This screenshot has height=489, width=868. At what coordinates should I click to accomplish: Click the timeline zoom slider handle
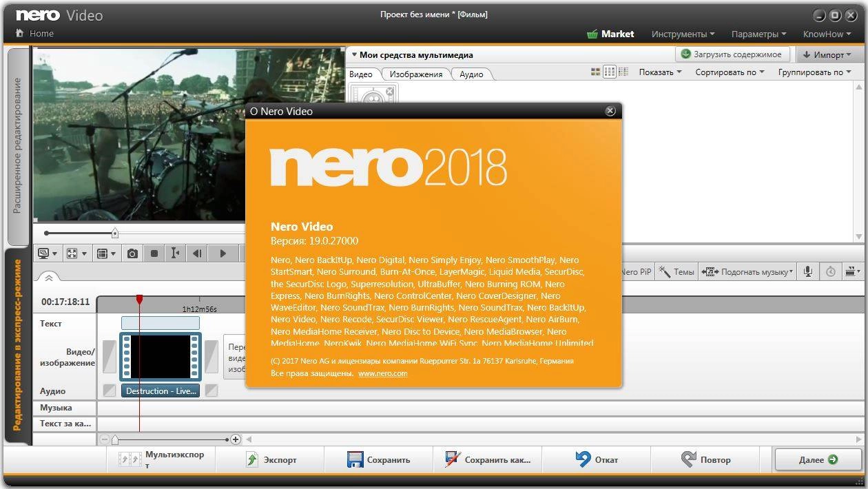coord(115,439)
